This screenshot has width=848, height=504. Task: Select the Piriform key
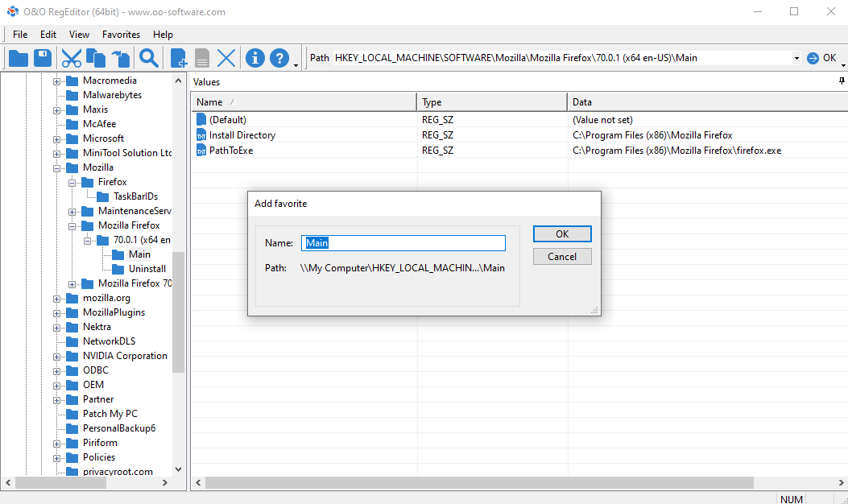click(100, 442)
